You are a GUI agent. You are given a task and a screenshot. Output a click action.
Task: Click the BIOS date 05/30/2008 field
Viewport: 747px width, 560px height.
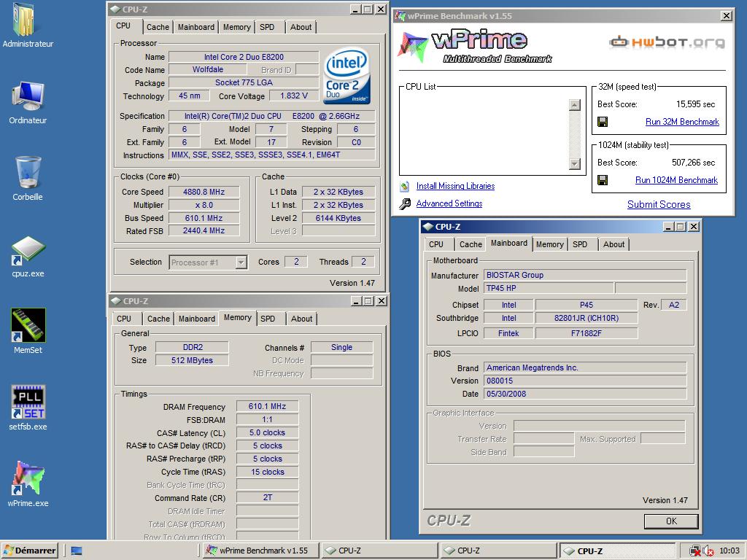pyautogui.click(x=585, y=394)
